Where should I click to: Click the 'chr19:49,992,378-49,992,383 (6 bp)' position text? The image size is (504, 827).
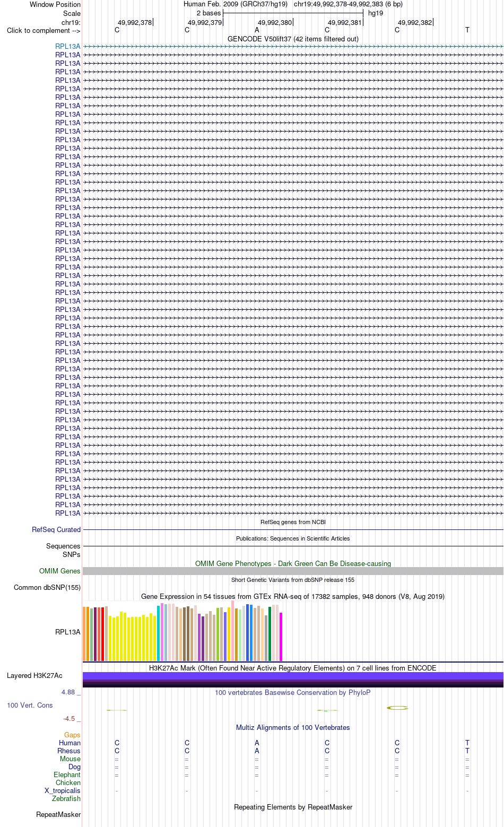[x=348, y=4]
